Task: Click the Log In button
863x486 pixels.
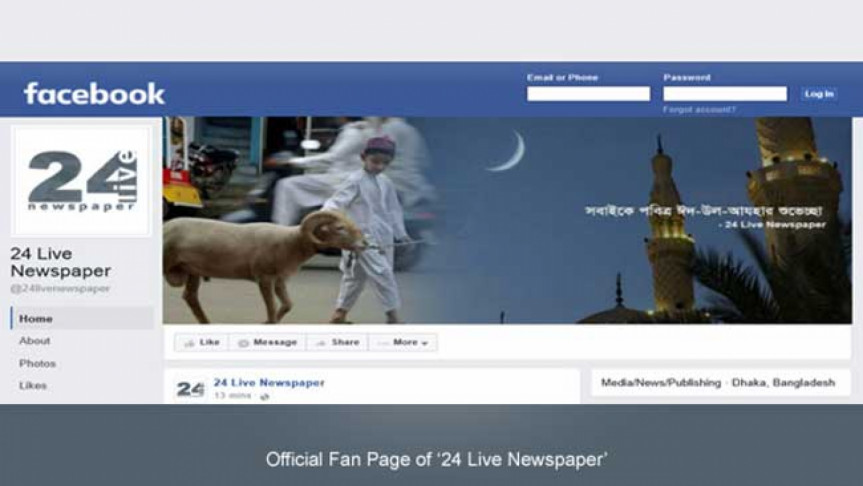Action: coord(819,94)
